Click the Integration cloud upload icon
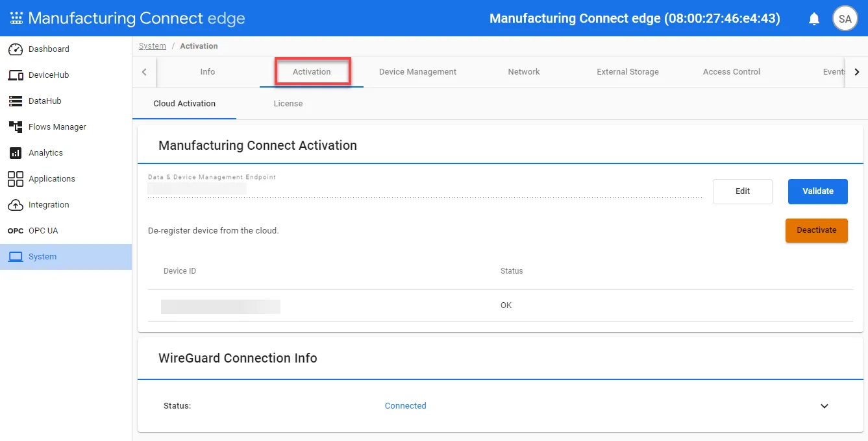 pyautogui.click(x=16, y=205)
